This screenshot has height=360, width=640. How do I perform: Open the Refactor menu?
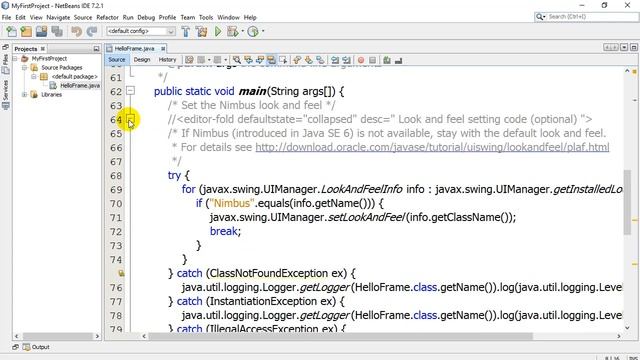click(107, 18)
